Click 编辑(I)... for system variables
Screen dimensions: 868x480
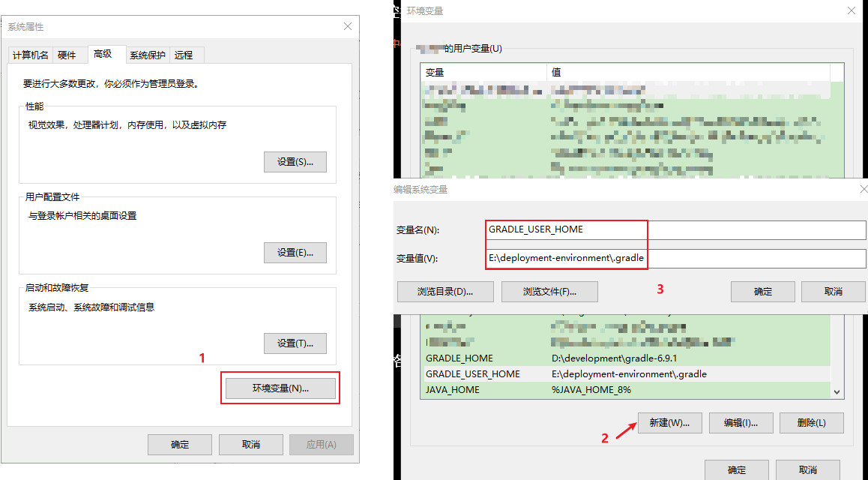coord(741,423)
